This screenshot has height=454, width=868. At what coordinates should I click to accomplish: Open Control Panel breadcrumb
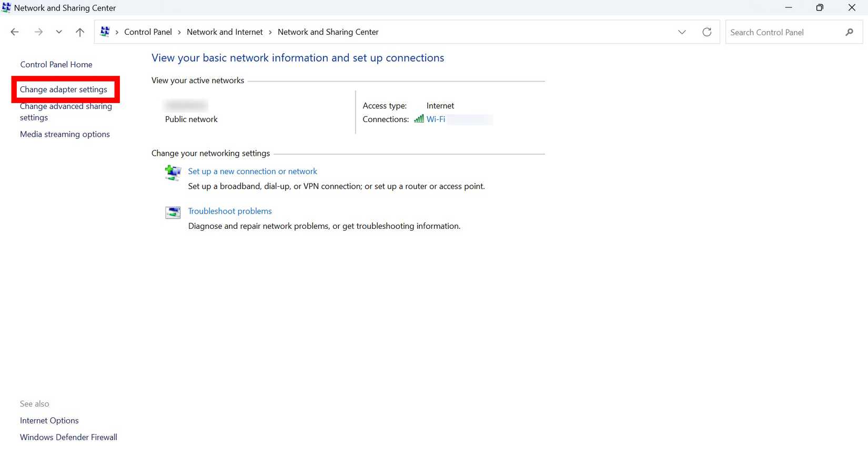pyautogui.click(x=148, y=32)
